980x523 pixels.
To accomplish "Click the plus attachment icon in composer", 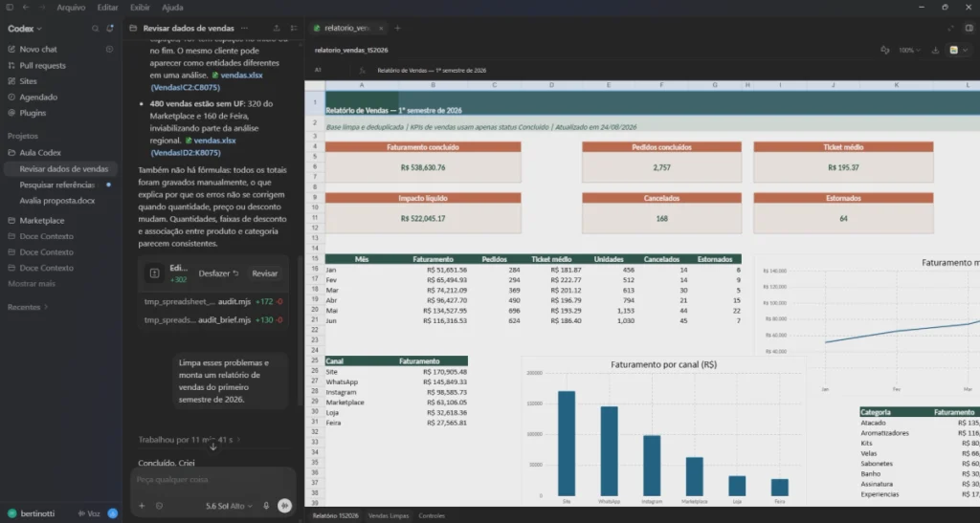I will pyautogui.click(x=142, y=506).
